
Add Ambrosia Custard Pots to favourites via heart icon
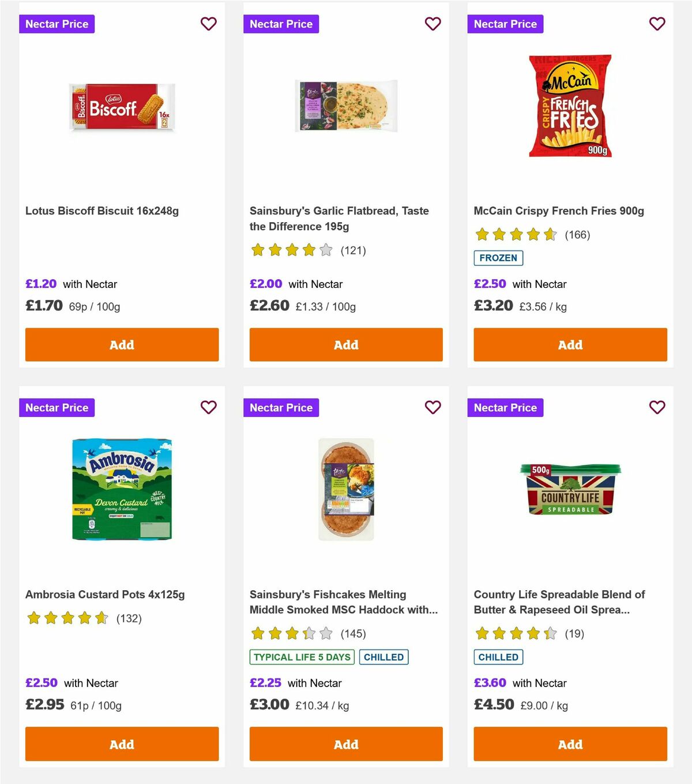coord(209,407)
